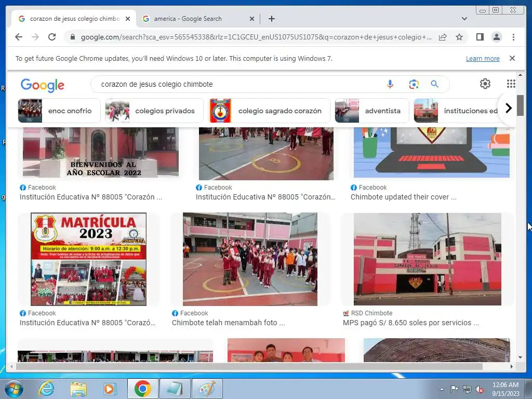Open the Action Center flag icon
Image resolution: width=532 pixels, height=399 pixels.
(x=454, y=389)
